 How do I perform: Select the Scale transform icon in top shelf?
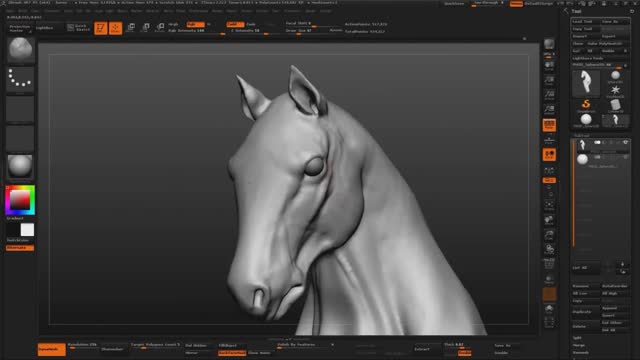(x=145, y=27)
